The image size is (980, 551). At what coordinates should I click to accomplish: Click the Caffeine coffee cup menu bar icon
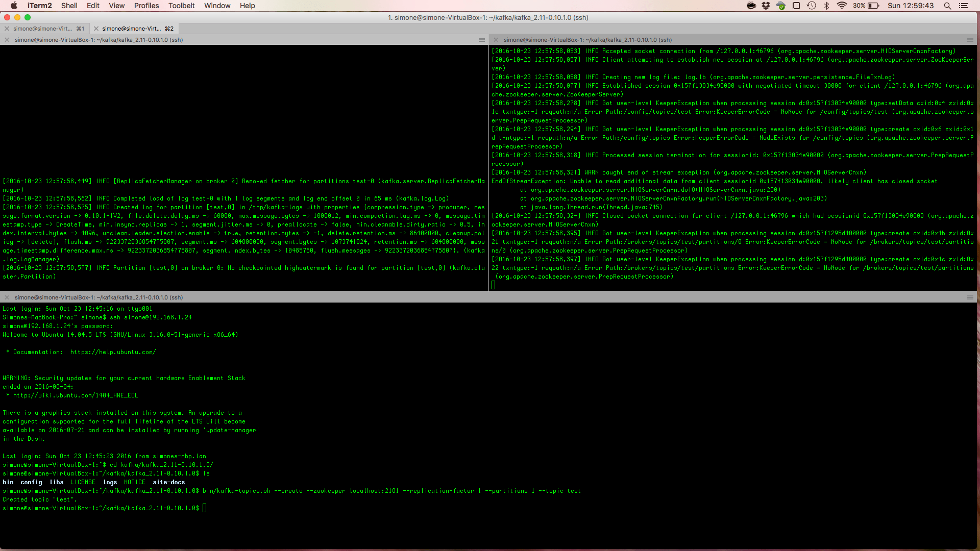click(751, 6)
